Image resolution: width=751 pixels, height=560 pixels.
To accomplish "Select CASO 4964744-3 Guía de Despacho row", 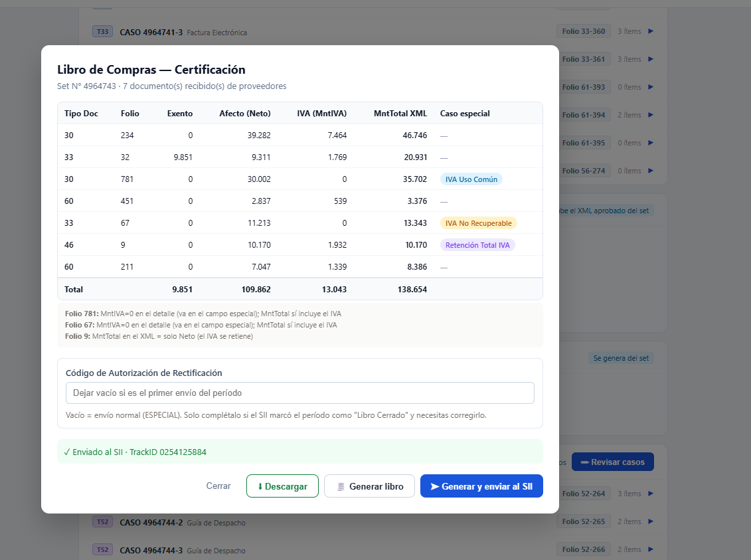I will (373, 549).
